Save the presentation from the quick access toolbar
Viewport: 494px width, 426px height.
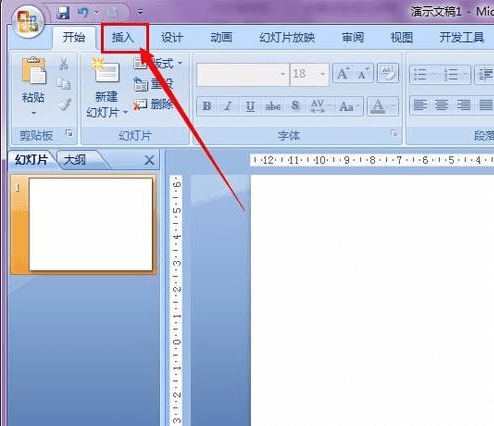(x=63, y=13)
